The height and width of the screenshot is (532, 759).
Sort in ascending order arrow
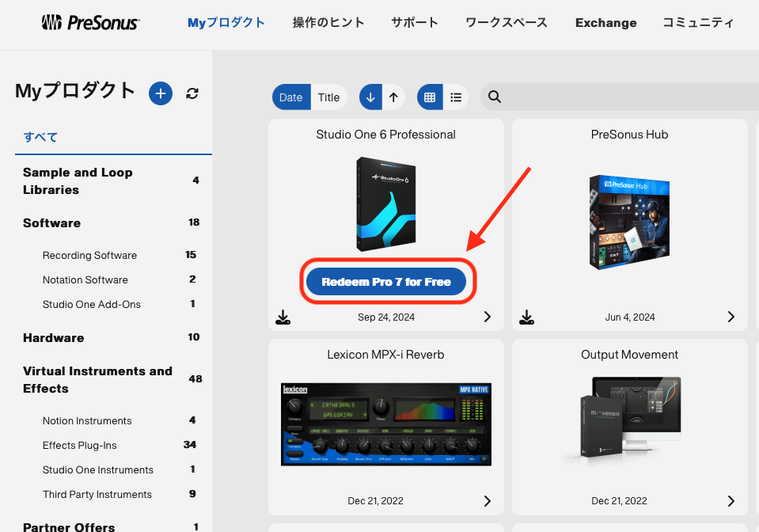(x=393, y=97)
